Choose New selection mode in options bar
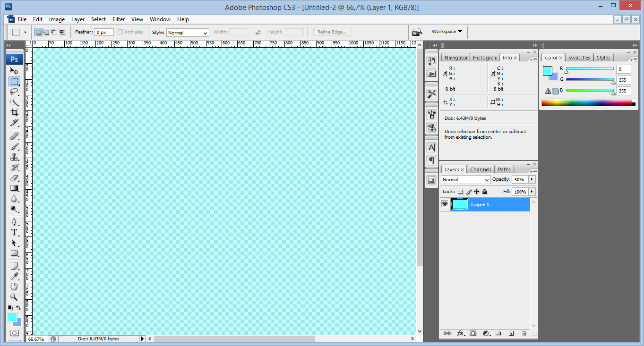644x346 pixels. pos(38,32)
